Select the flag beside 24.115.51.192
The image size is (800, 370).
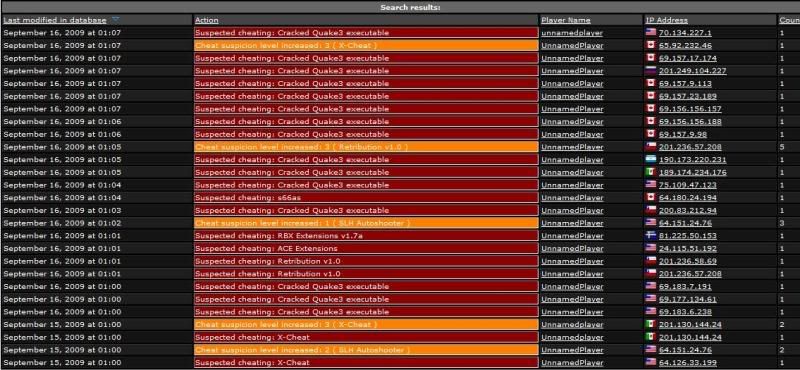click(x=651, y=248)
